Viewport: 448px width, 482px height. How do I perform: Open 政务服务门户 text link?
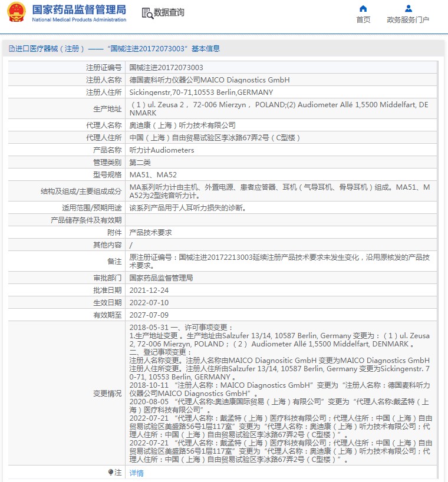[x=408, y=20]
